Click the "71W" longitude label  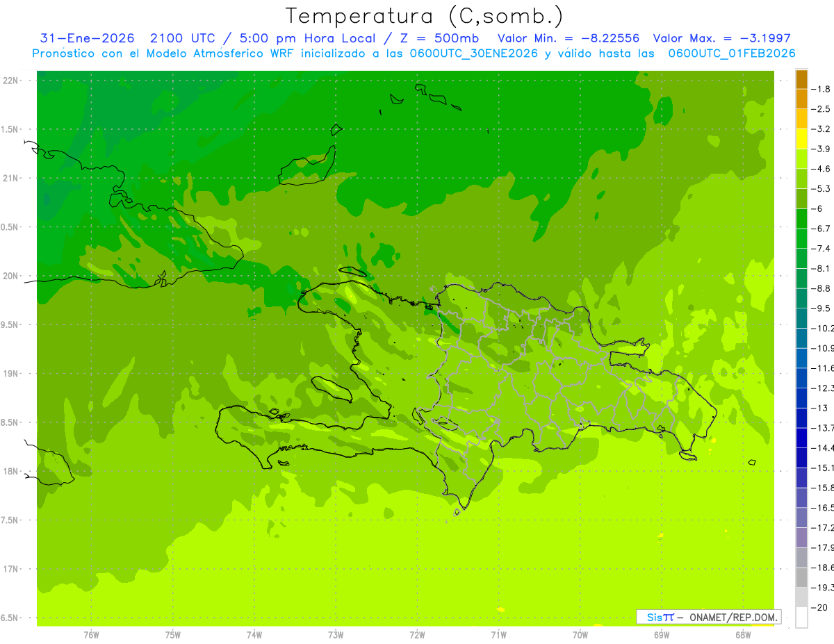click(498, 634)
